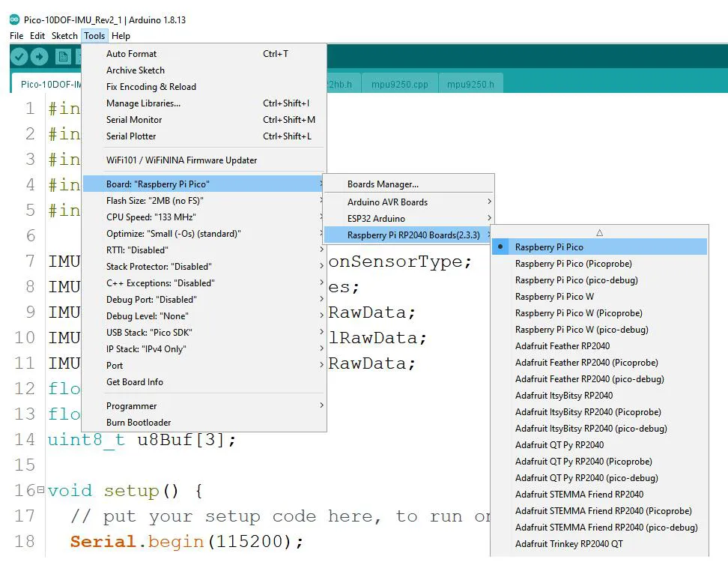
Task: Open the Port submenu
Action: tap(204, 366)
